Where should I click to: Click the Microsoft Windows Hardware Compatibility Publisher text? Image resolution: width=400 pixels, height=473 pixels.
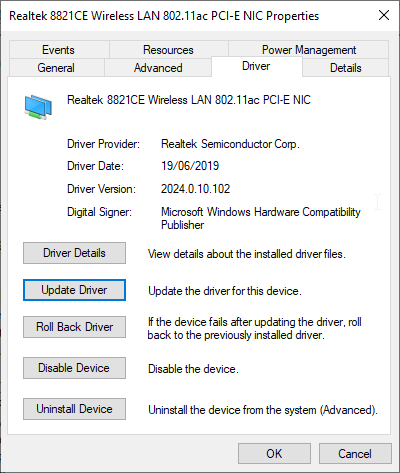click(x=261, y=218)
